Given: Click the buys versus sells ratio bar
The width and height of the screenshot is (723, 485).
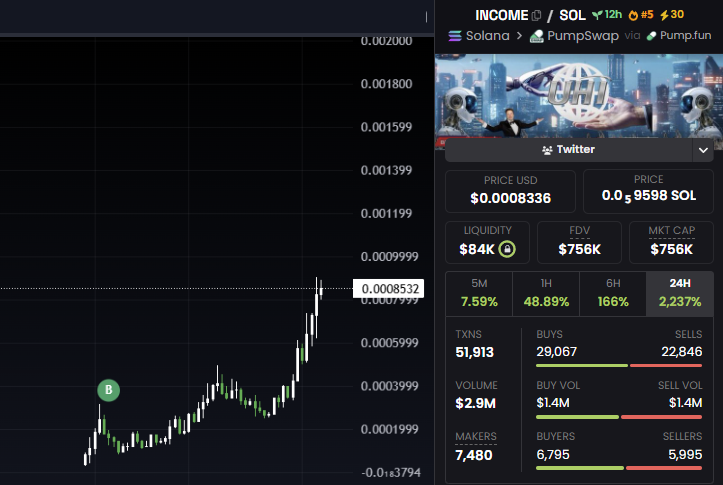Looking at the screenshot, I should pos(619,366).
